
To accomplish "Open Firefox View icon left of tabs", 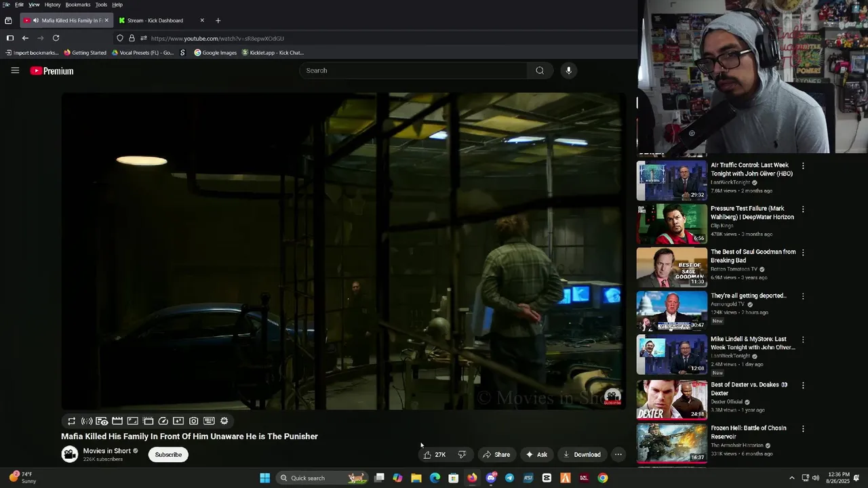I will click(x=8, y=20).
